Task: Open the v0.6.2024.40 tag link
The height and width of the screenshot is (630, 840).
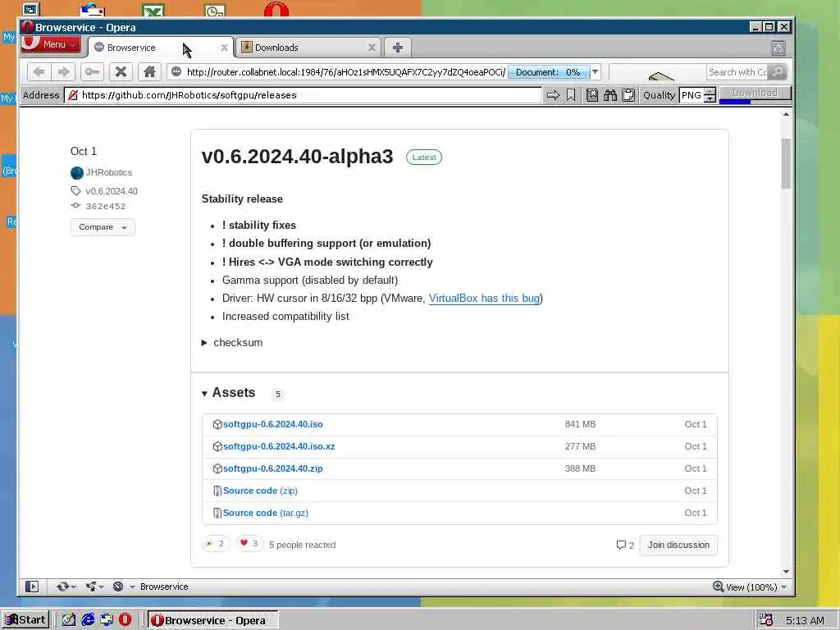Action: 112,191
